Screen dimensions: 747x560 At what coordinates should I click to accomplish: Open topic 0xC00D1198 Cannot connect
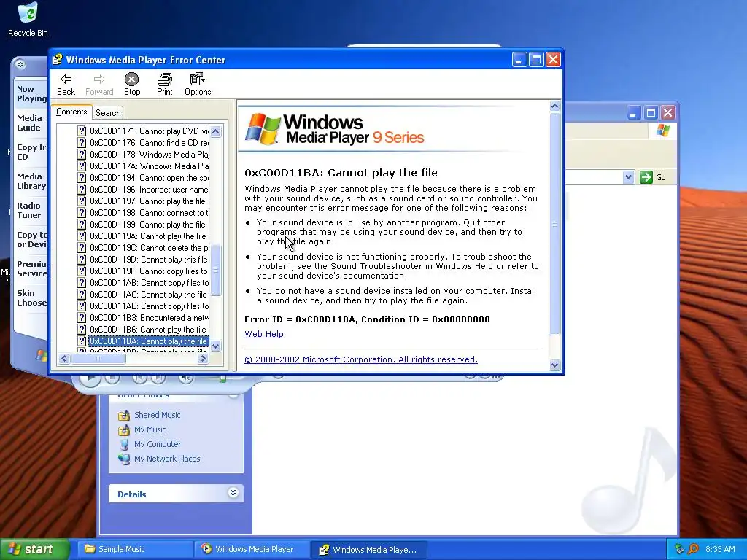[x=149, y=213]
